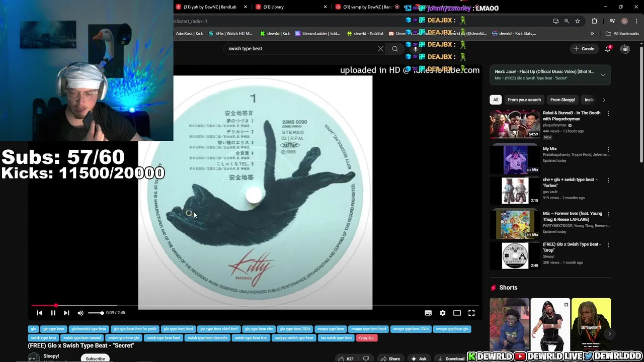Click the 'glo type beat free for profit' tag

(x=135, y=329)
